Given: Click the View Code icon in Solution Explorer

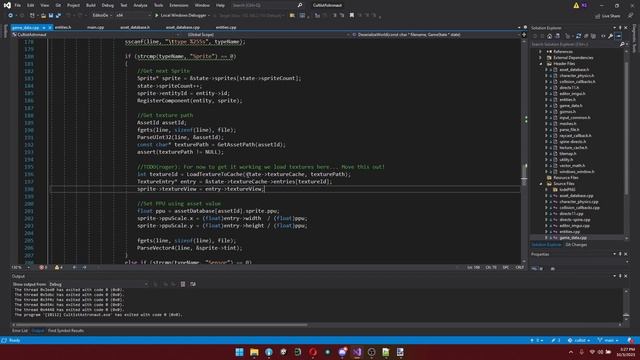Looking at the screenshot, I should (603, 36).
